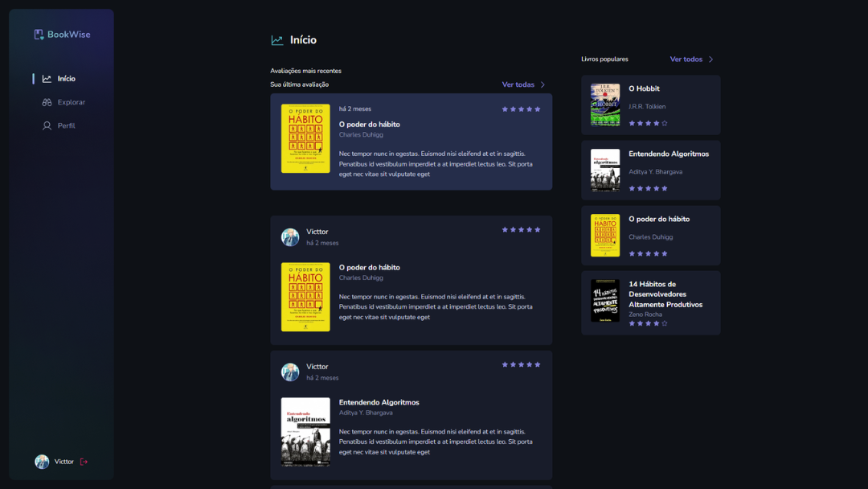868x489 pixels.
Task: Click the Sua última avaliação label
Action: [300, 84]
